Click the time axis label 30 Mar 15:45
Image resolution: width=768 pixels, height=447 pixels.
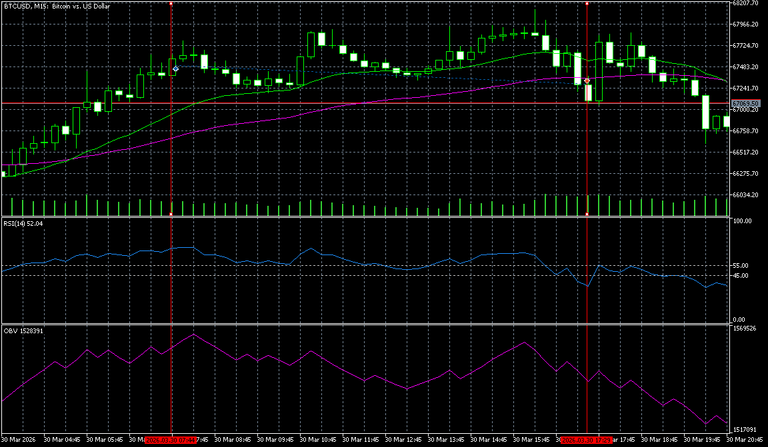coord(531,440)
